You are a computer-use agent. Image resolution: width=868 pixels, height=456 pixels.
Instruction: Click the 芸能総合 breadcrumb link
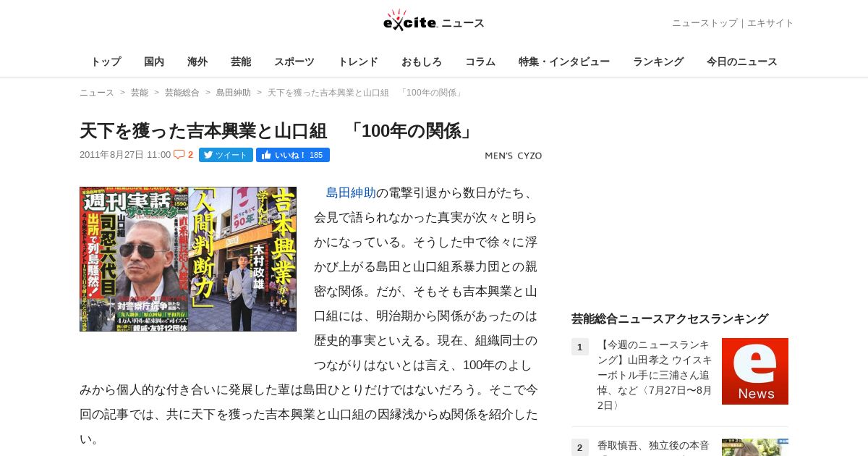[182, 93]
